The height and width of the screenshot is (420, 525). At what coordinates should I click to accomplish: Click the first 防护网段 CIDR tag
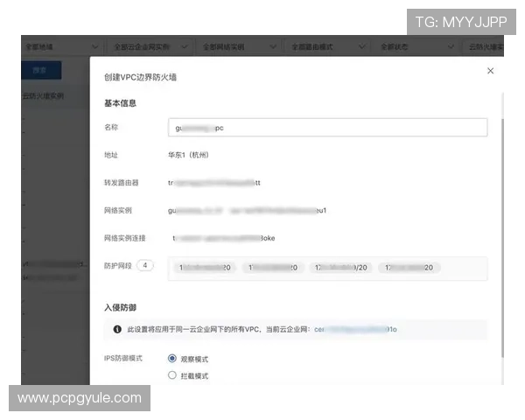pyautogui.click(x=205, y=267)
